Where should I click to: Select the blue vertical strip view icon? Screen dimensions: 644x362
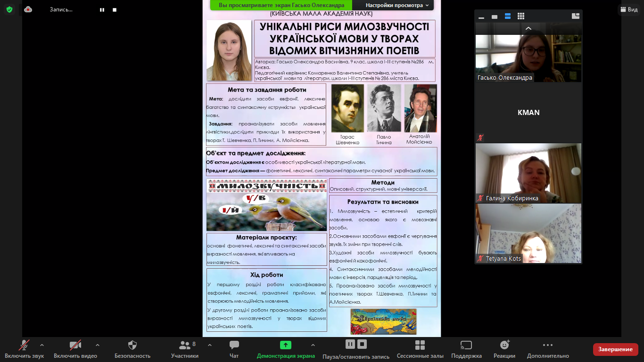tap(508, 16)
